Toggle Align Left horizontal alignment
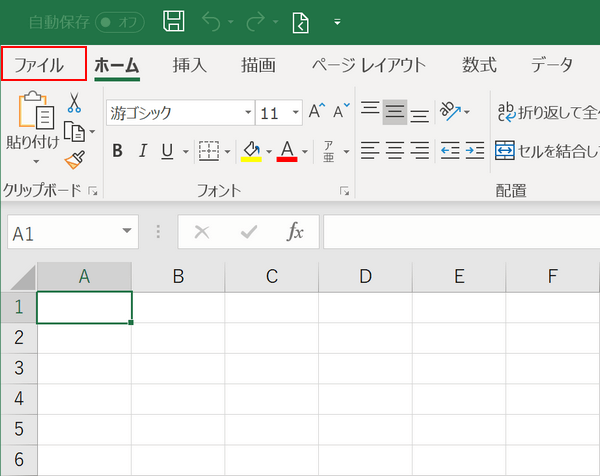 pos(370,151)
